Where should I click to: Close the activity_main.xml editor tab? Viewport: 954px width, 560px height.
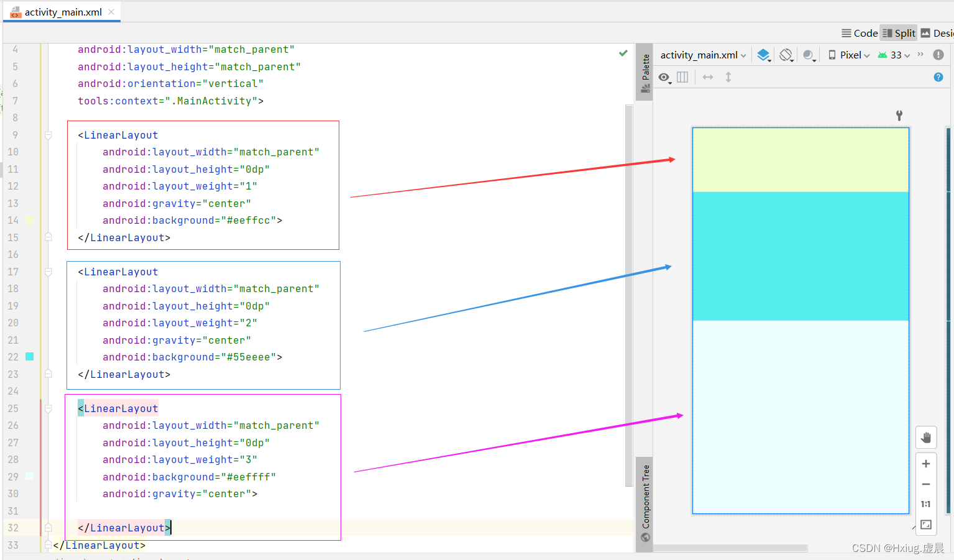[x=111, y=12]
